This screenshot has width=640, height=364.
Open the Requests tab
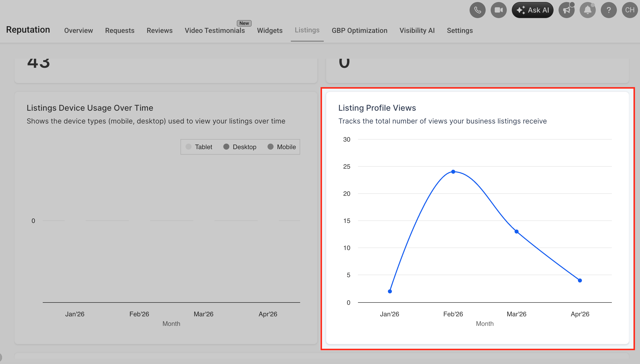pyautogui.click(x=120, y=30)
